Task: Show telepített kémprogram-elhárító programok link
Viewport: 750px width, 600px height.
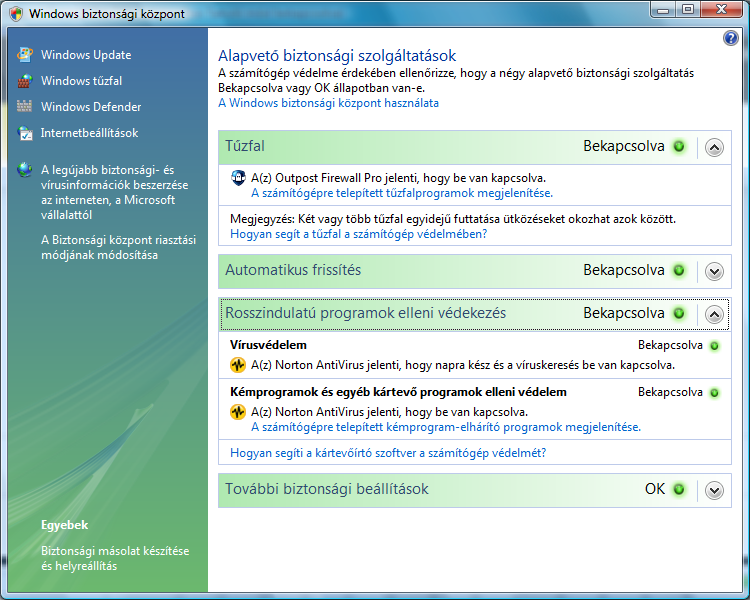Action: pyautogui.click(x=446, y=427)
